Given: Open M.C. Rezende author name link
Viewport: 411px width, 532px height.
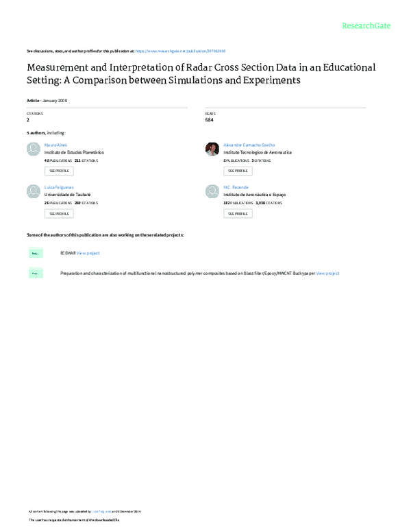Looking at the screenshot, I should (236, 187).
